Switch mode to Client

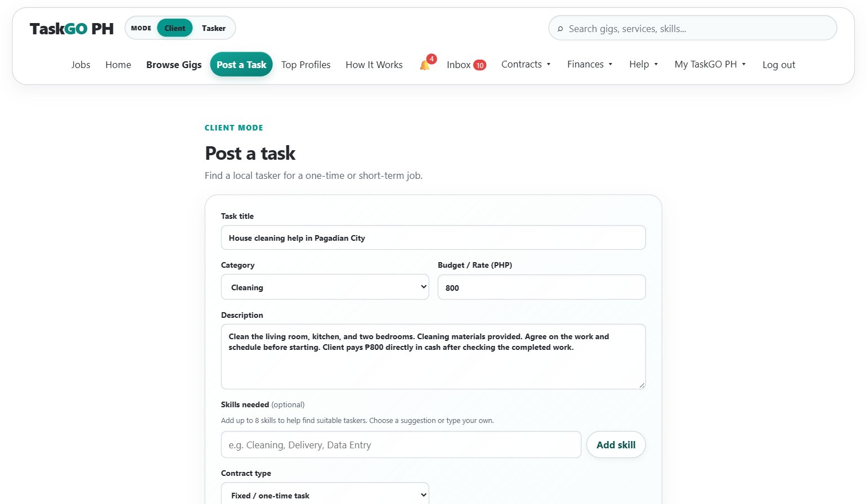click(x=175, y=28)
